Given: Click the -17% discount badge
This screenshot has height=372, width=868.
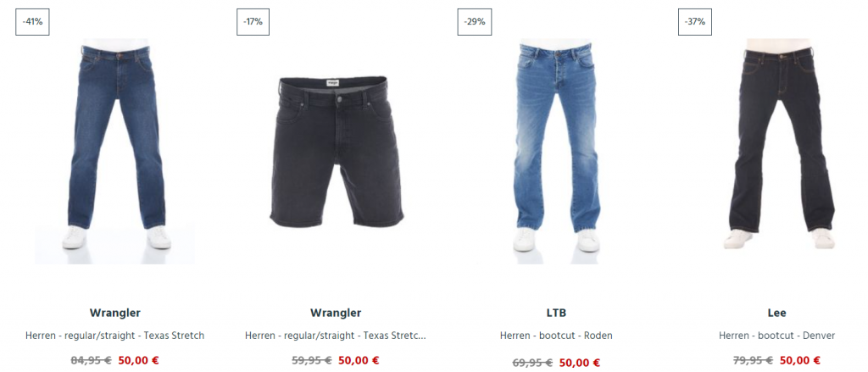Looking at the screenshot, I should point(253,22).
